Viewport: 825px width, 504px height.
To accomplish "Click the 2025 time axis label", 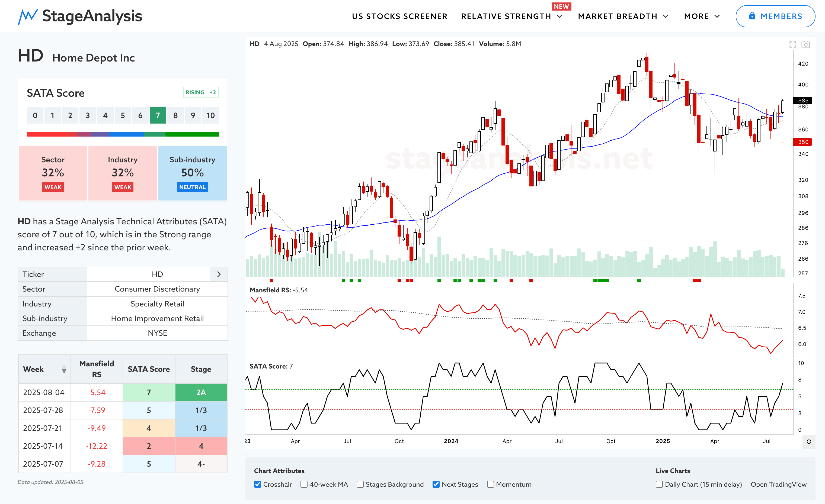I will 663,441.
